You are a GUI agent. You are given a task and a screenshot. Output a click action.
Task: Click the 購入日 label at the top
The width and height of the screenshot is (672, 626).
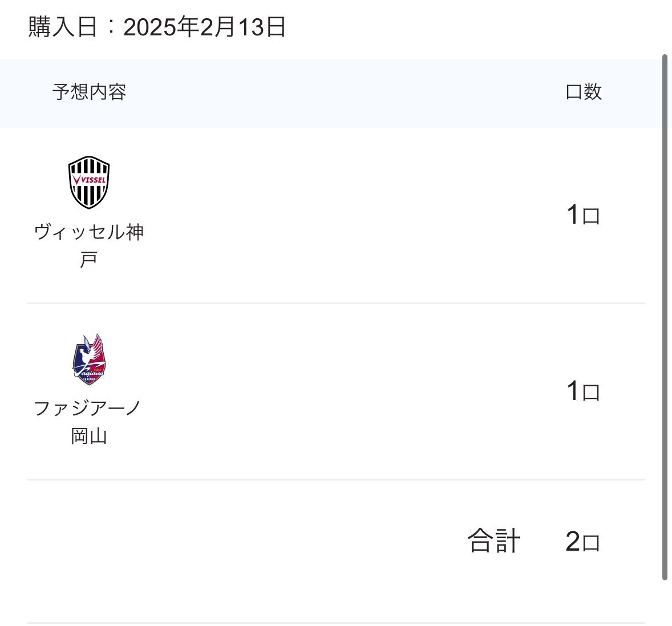click(63, 27)
